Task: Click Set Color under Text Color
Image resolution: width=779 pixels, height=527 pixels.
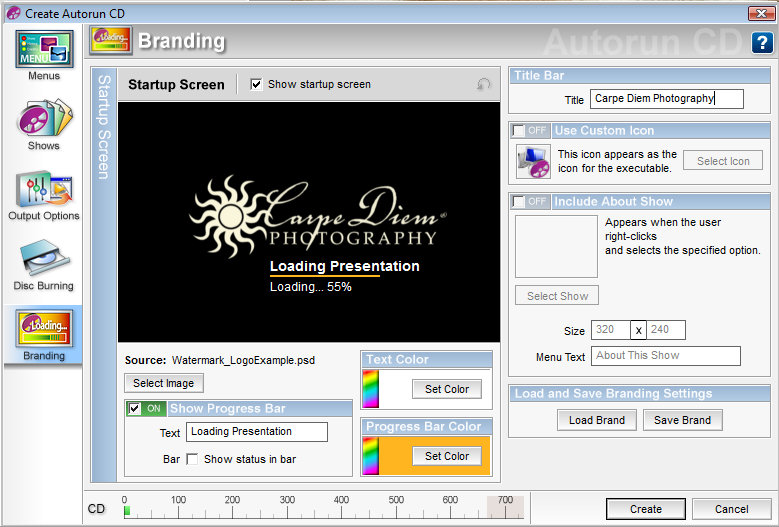Action: [447, 389]
